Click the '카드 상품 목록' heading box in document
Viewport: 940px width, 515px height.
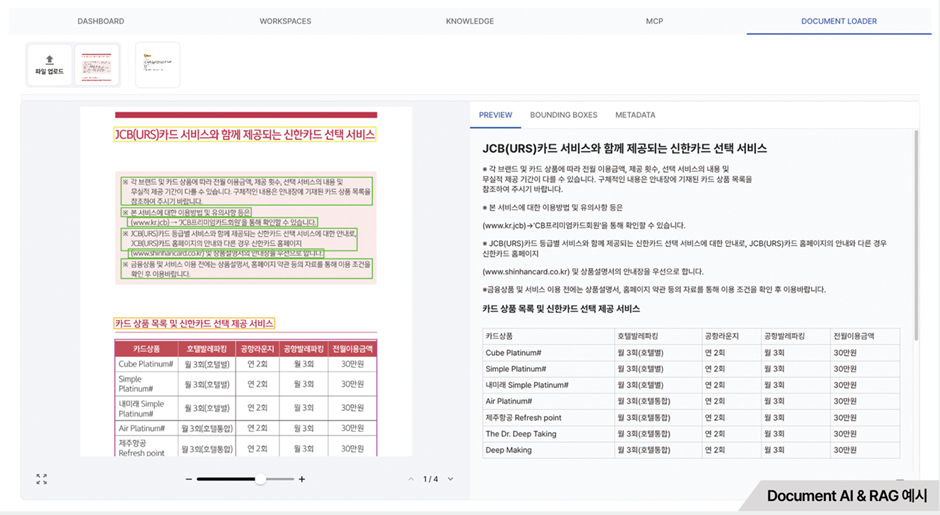(194, 324)
